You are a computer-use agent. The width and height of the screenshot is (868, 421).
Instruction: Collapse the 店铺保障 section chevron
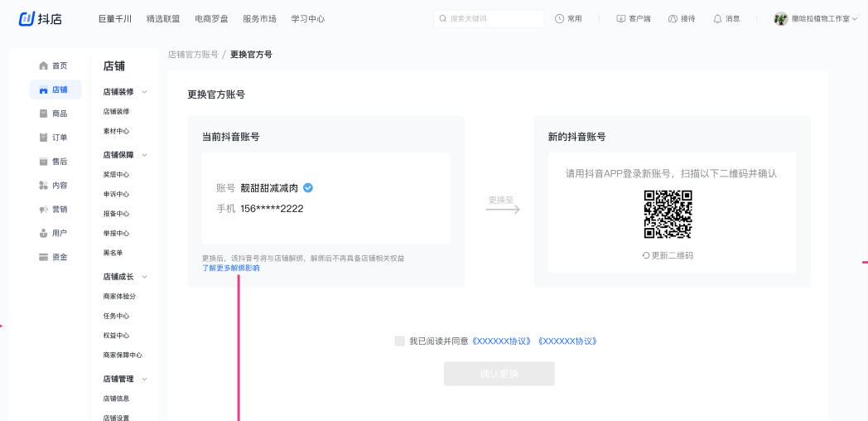click(145, 155)
